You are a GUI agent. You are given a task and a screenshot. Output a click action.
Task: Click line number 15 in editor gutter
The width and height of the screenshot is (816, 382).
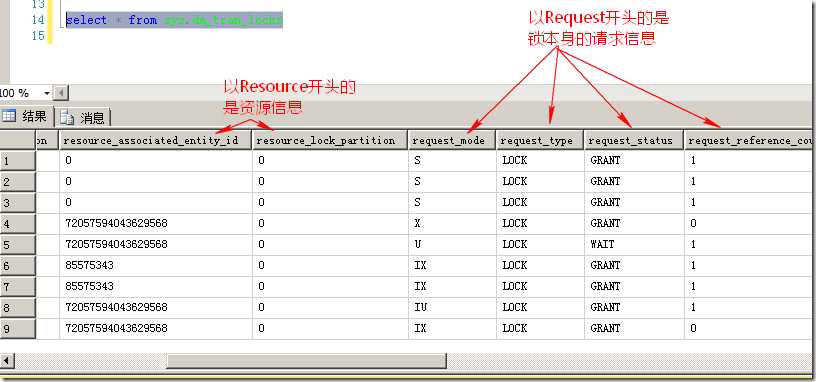click(38, 35)
